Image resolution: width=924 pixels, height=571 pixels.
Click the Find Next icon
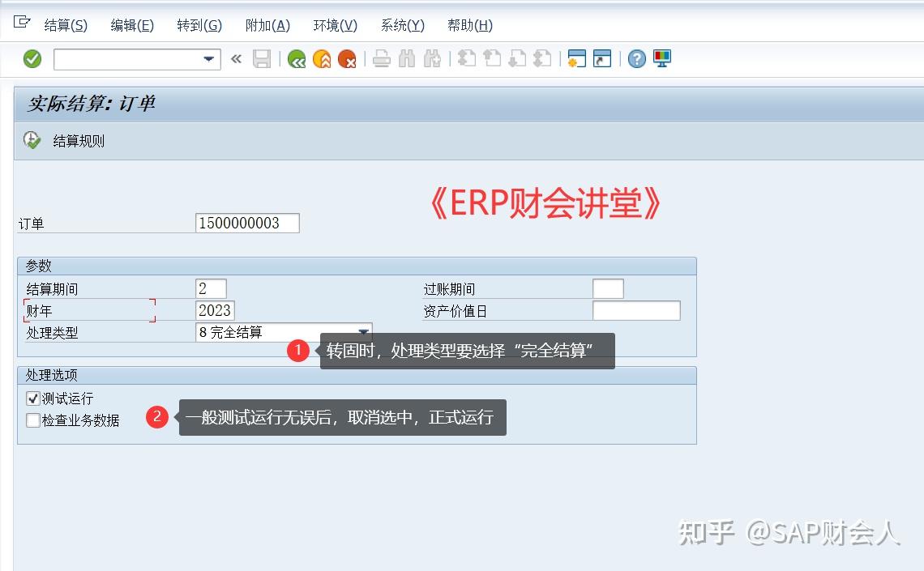tap(432, 58)
